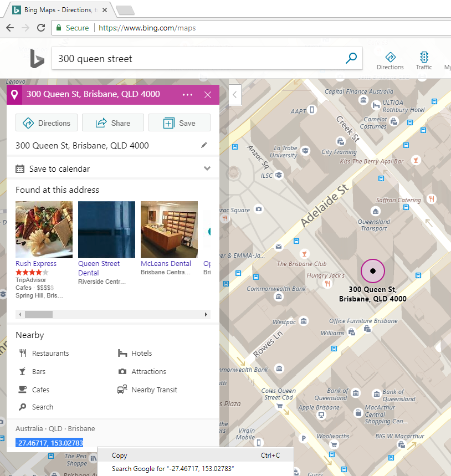
Task: Click the ULTIQA Rothbury Hotel icon
Action: 376,106
